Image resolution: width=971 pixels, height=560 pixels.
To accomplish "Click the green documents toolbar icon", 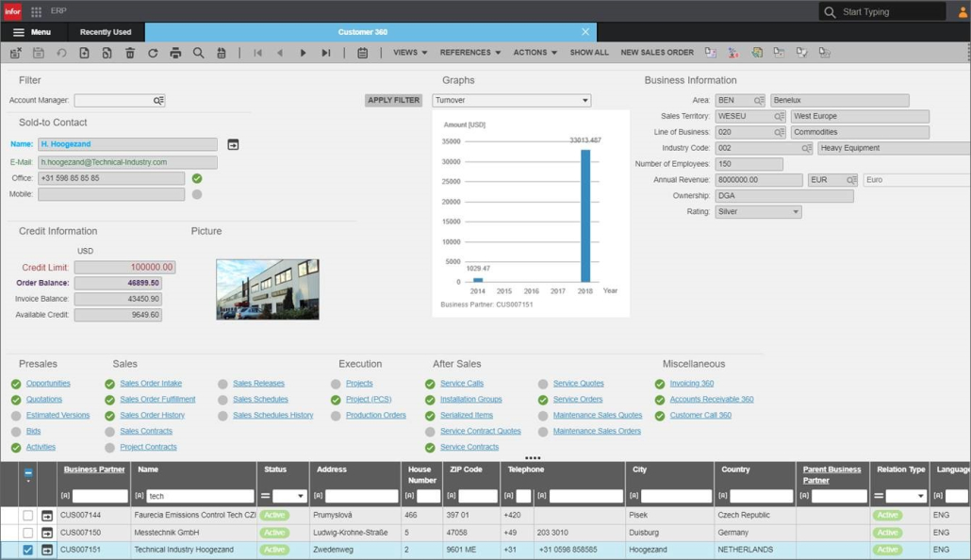I will click(x=757, y=53).
